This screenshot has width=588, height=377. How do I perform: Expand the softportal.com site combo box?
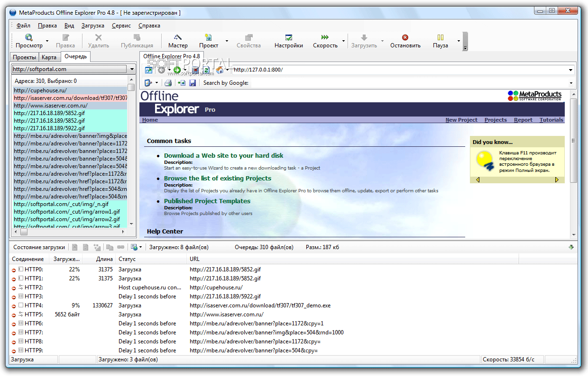coord(131,69)
